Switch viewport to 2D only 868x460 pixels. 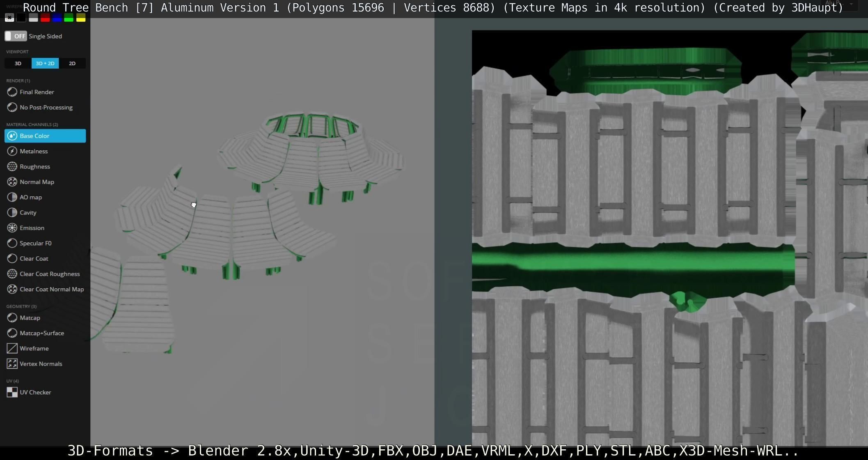coord(72,63)
